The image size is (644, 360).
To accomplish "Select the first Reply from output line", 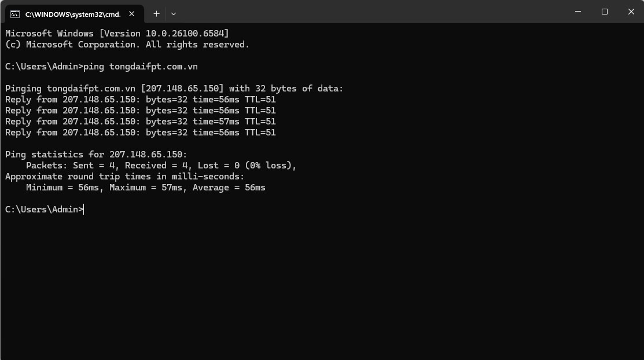I will pos(139,99).
